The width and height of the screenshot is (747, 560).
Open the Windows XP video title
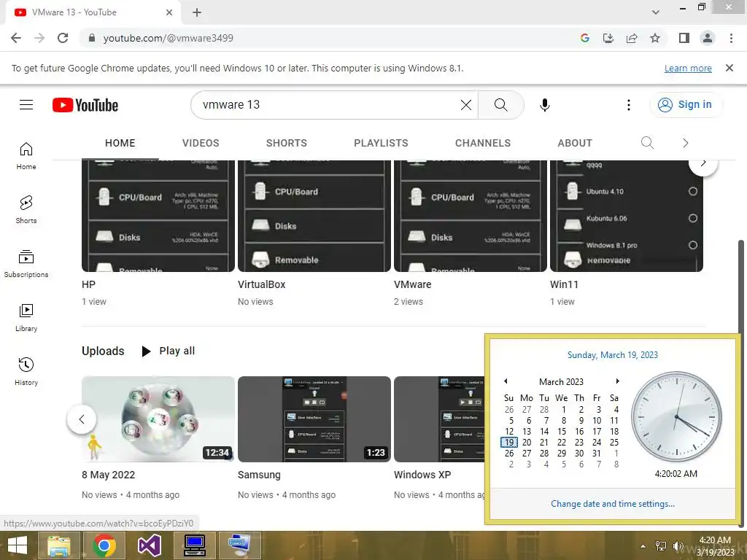click(x=422, y=475)
